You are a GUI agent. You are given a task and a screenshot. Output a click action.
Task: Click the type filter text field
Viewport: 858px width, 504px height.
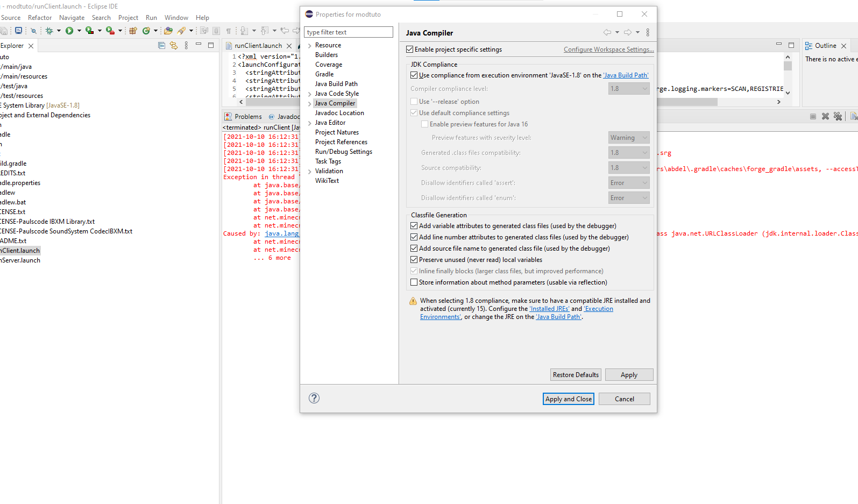pos(349,32)
